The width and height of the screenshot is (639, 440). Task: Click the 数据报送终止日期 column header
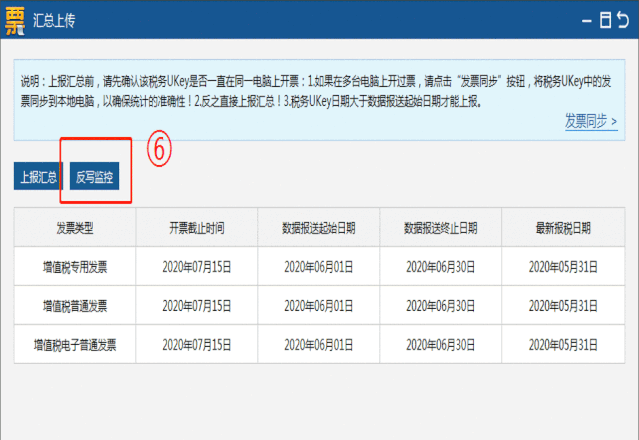441,228
